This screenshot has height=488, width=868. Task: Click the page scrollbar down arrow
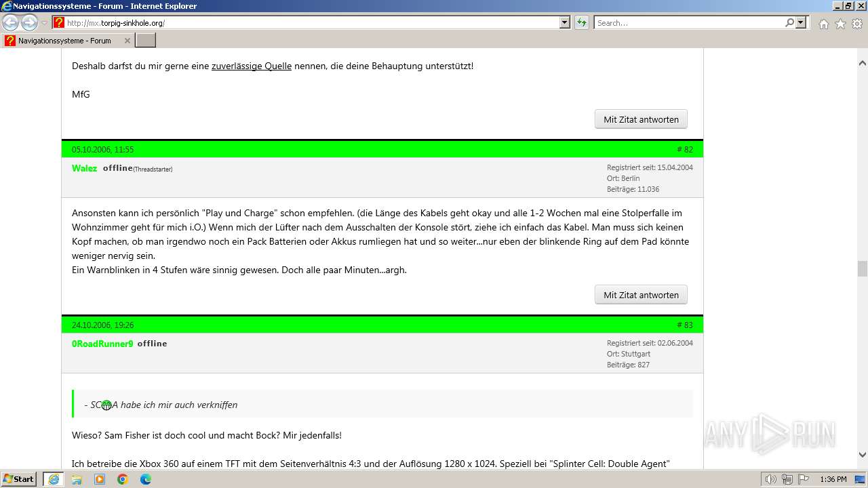pos(862,455)
